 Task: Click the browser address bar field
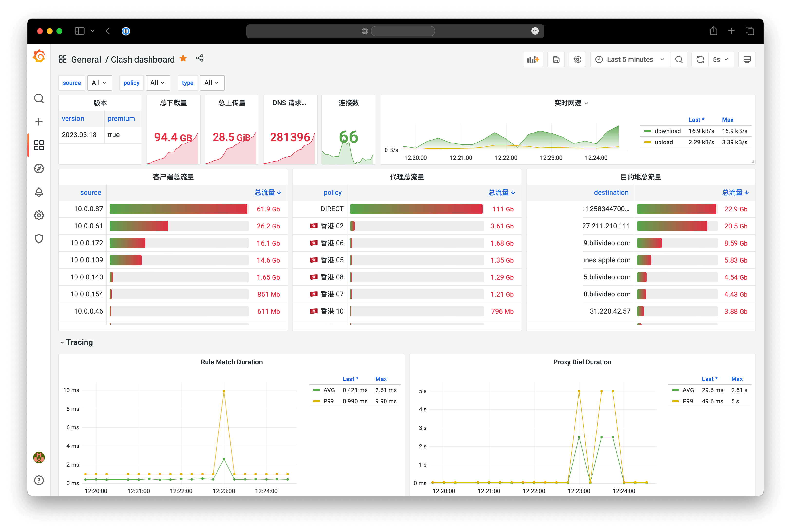(x=403, y=31)
